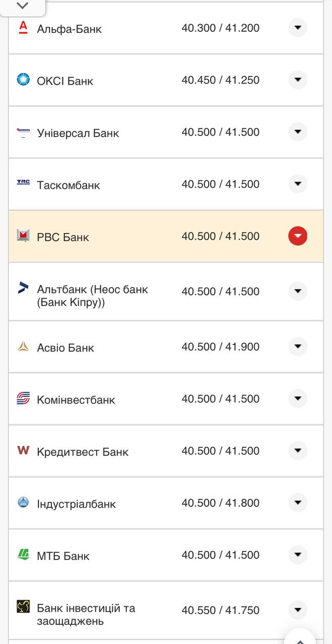Click the РВС Банк logo icon
The image size is (332, 644).
22,235
